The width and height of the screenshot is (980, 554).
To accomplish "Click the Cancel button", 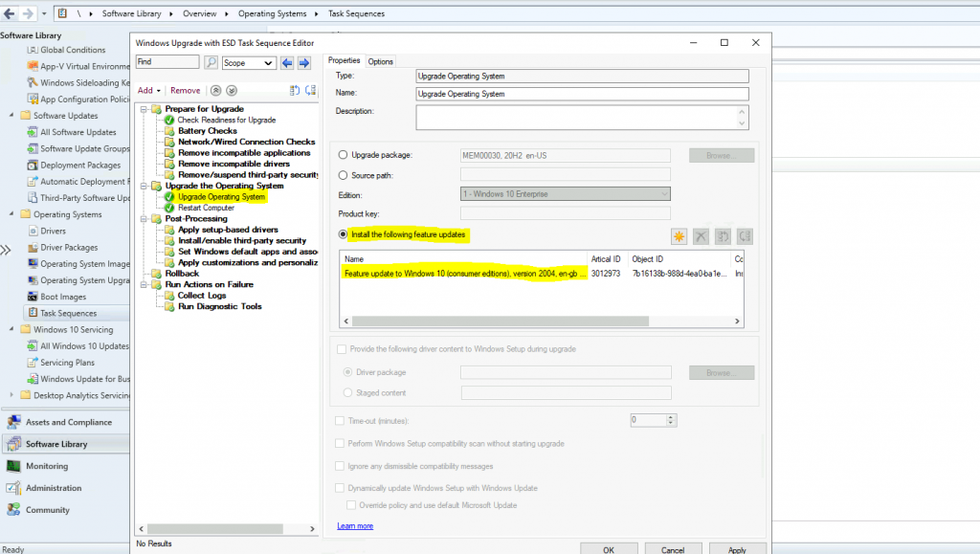I will (673, 549).
